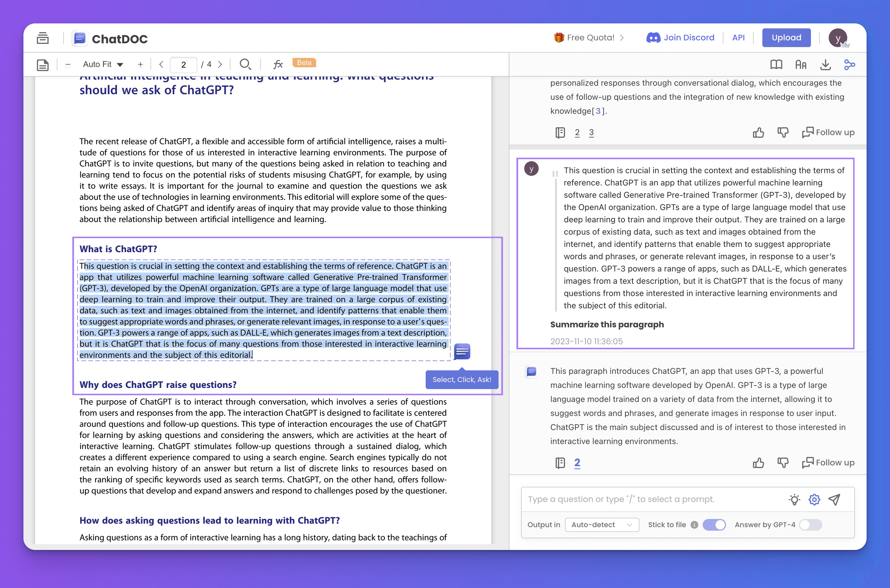Click the question input field

click(653, 499)
